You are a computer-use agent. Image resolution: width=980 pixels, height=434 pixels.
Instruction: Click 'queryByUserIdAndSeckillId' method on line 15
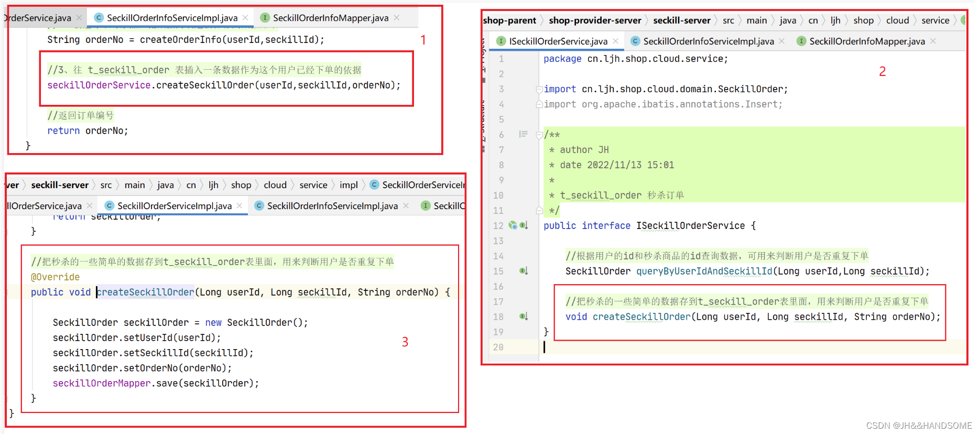tap(704, 271)
